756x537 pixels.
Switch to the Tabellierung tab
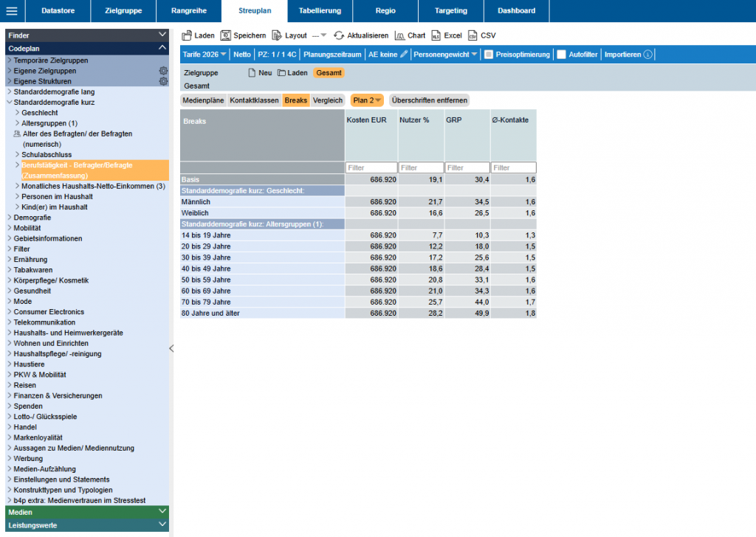pos(320,11)
